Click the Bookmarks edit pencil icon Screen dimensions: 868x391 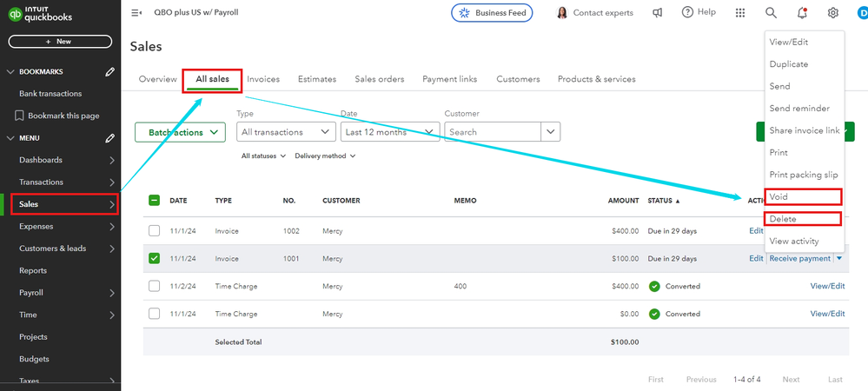point(110,72)
